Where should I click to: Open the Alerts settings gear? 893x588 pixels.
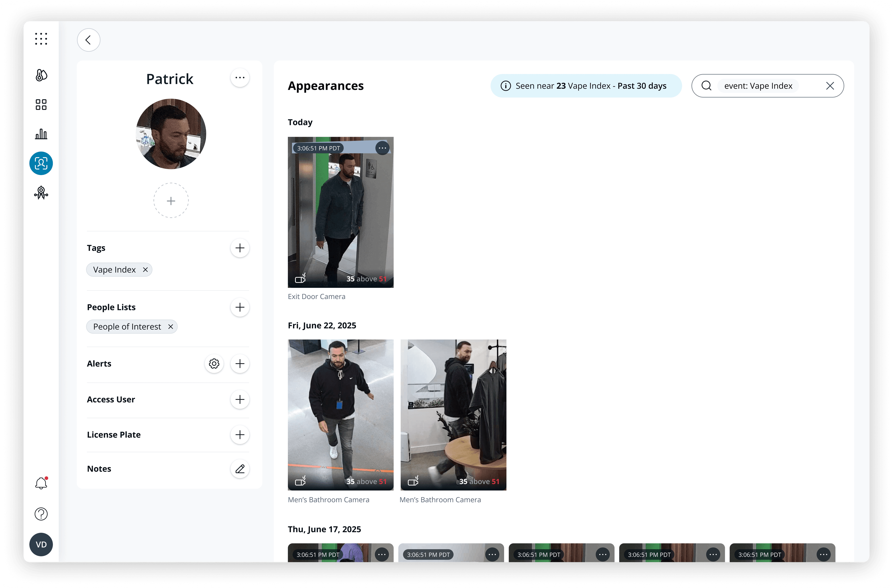(214, 363)
